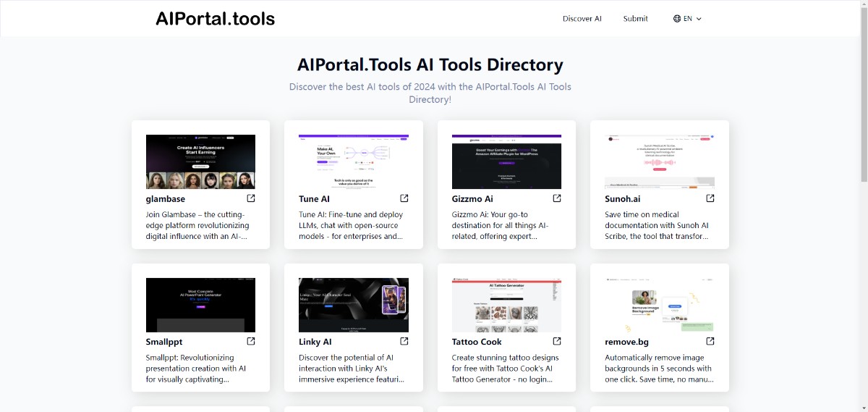This screenshot has width=868, height=412.
Task: Click the globe language icon
Action: 677,19
